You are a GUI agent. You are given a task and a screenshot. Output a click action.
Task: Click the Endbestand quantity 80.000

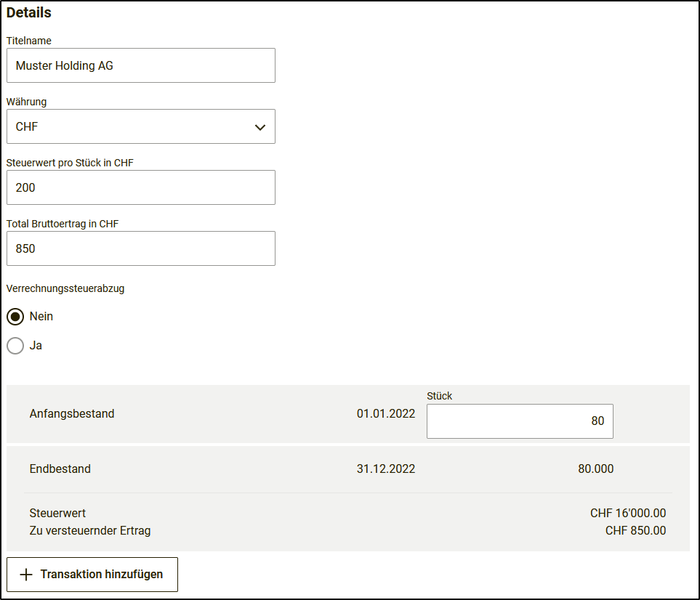tap(596, 469)
